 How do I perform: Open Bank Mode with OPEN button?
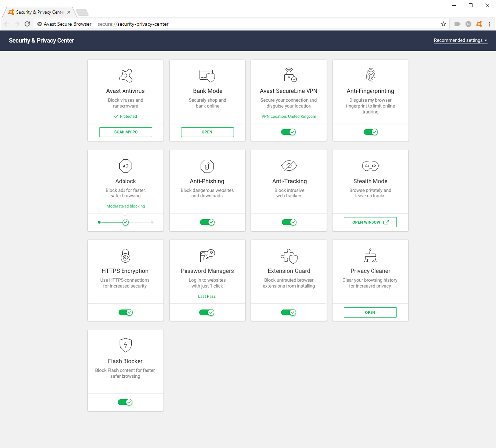[207, 132]
